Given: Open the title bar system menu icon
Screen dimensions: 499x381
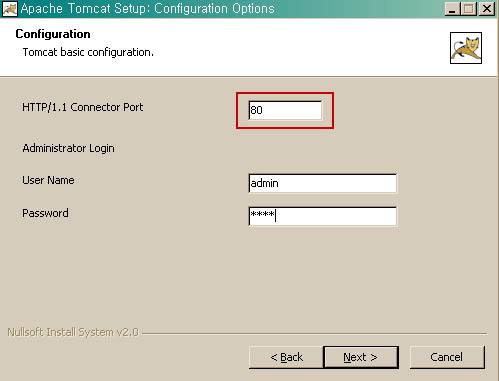Looking at the screenshot, I should [10, 9].
